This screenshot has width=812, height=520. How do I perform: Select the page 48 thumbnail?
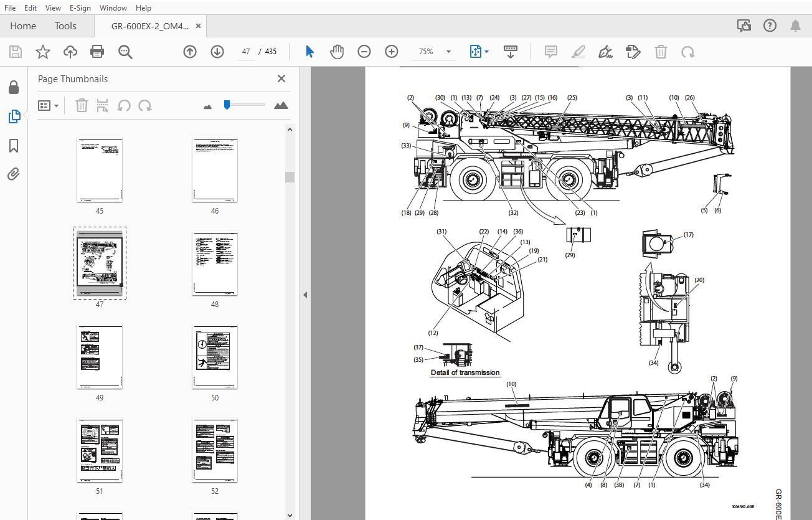coord(215,263)
